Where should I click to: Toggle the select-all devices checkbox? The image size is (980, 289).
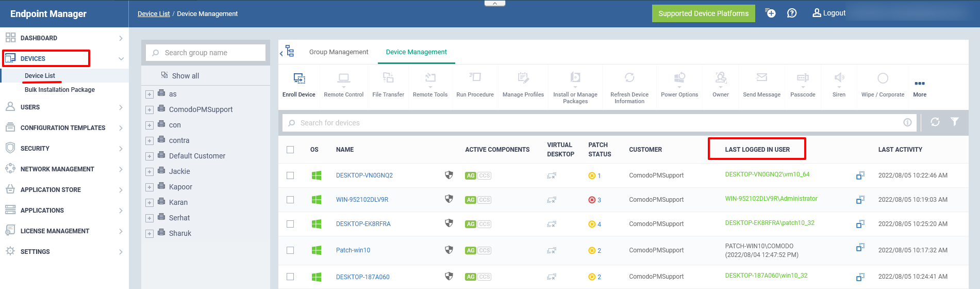[x=290, y=150]
